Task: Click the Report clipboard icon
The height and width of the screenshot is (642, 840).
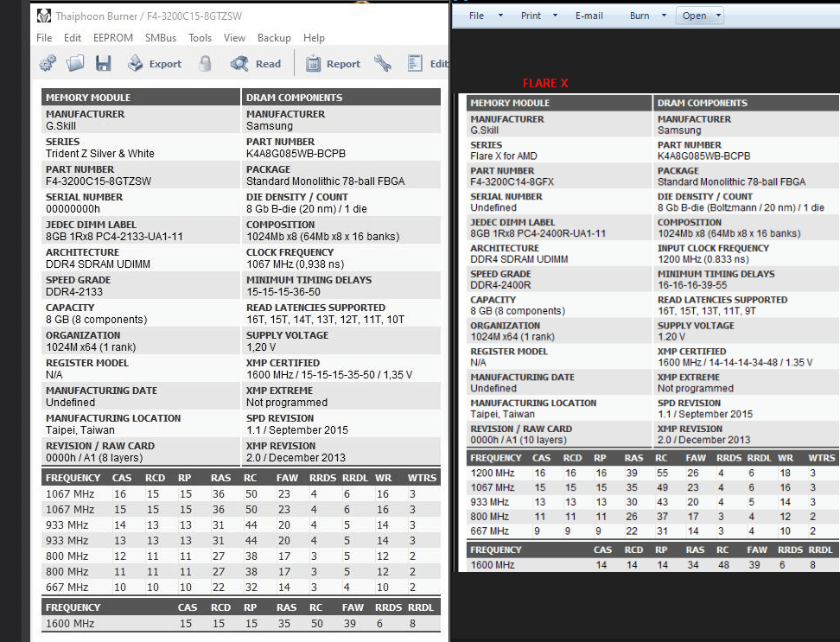Action: point(313,63)
